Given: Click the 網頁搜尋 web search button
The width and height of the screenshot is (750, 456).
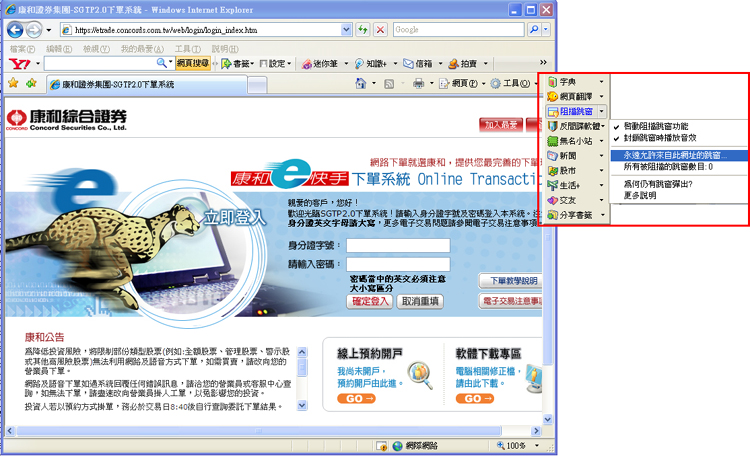Looking at the screenshot, I should pyautogui.click(x=193, y=63).
